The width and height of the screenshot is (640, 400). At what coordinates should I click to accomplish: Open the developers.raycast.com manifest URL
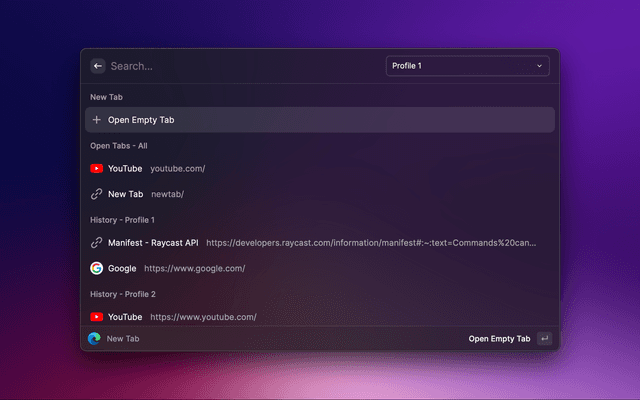pyautogui.click(x=370, y=243)
